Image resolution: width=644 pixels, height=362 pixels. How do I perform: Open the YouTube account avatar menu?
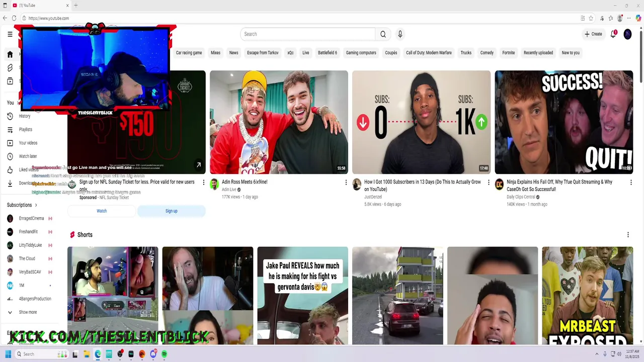[x=627, y=34]
